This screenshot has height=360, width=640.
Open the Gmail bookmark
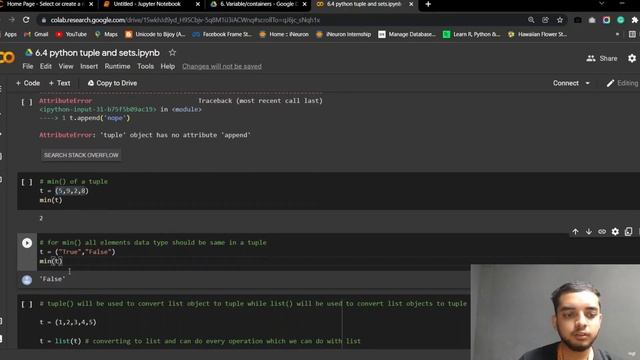[36, 34]
